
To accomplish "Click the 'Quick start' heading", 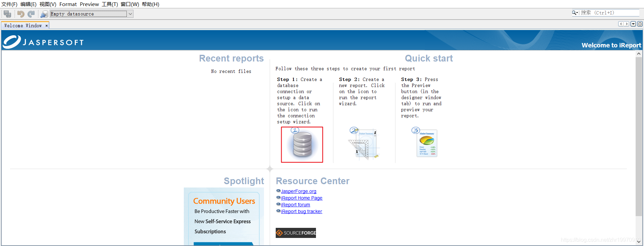I will pos(429,58).
